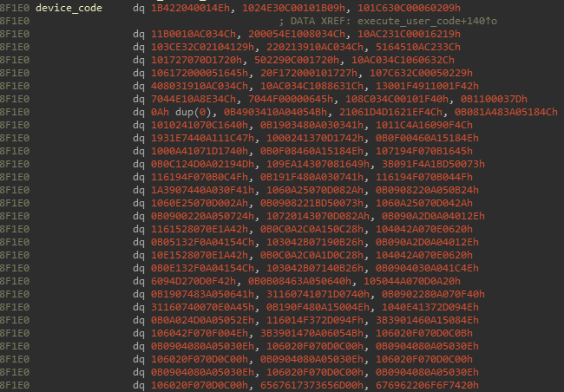Click quadword 0B05132F0A04154Ch

click(202, 242)
